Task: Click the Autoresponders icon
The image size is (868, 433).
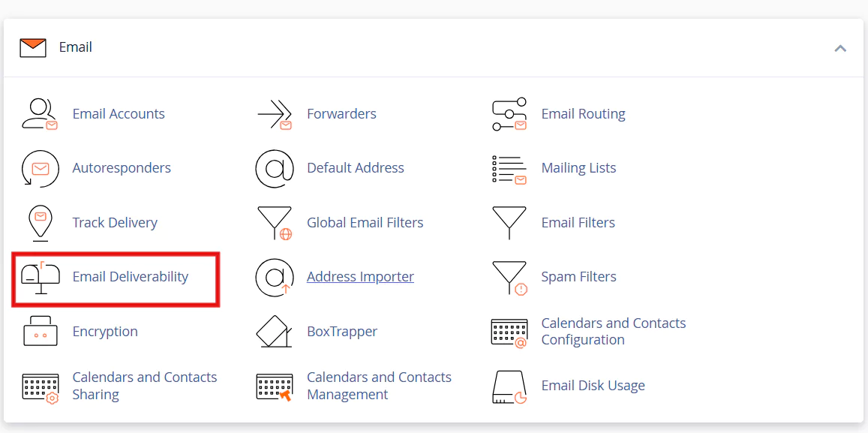Action: (x=39, y=168)
